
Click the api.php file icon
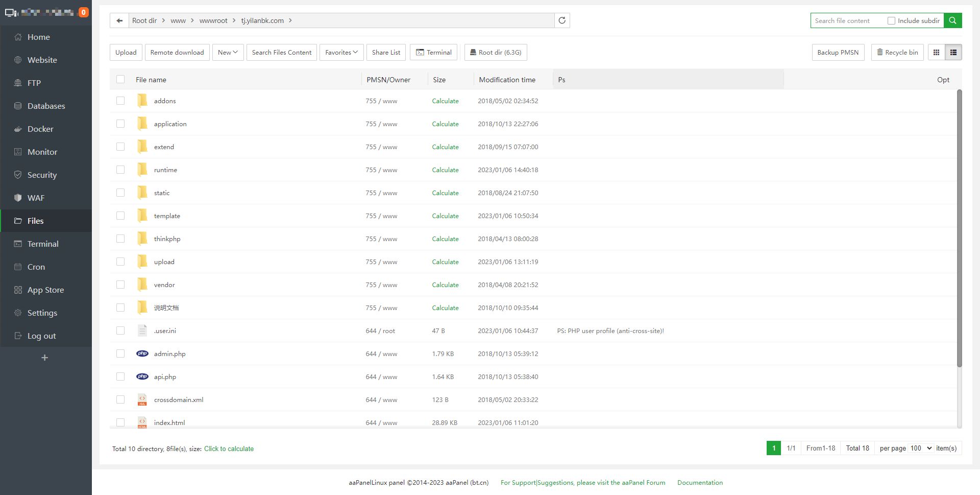142,376
